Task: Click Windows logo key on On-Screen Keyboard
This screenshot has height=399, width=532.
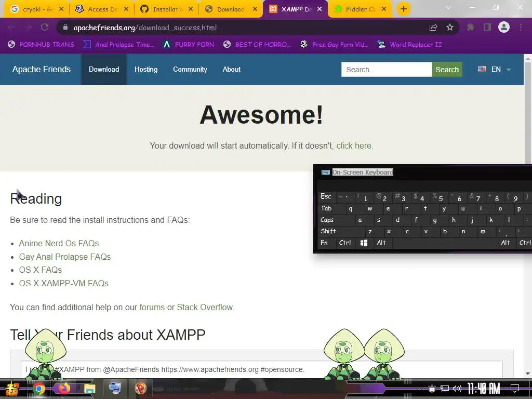Action: coord(364,243)
